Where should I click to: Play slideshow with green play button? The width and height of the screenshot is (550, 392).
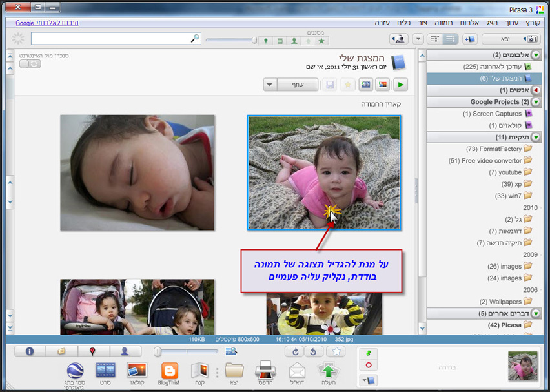[x=401, y=85]
